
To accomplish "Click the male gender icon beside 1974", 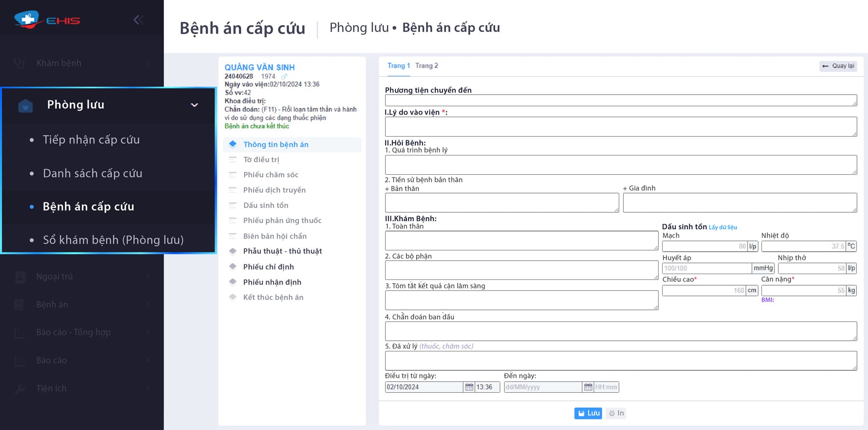I will coord(284,76).
